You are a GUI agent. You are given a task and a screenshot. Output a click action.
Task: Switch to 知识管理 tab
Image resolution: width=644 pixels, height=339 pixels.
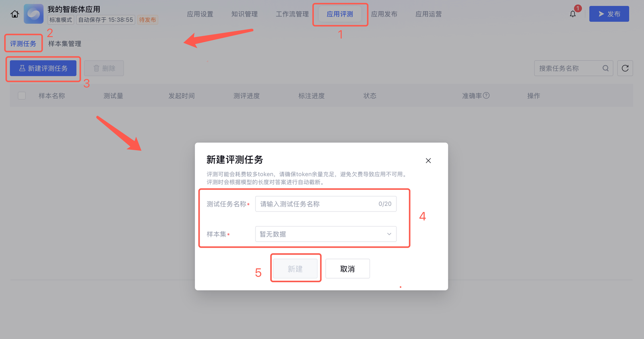(244, 14)
